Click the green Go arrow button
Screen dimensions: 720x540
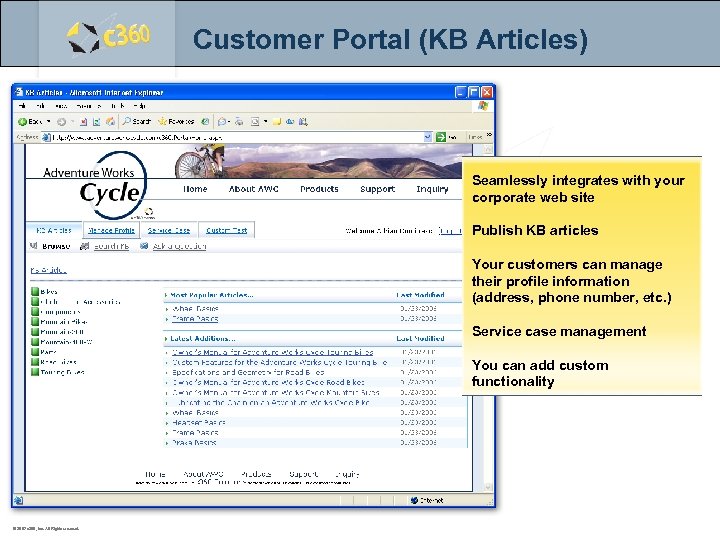(x=441, y=137)
